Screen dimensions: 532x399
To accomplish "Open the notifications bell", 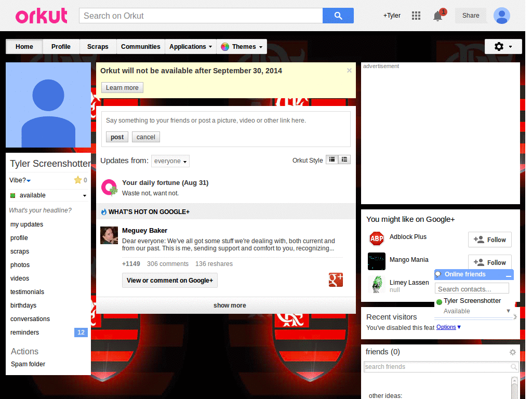I will tap(437, 16).
